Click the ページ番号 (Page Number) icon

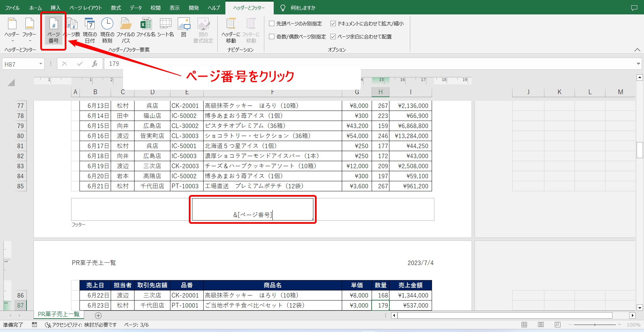coord(54,30)
